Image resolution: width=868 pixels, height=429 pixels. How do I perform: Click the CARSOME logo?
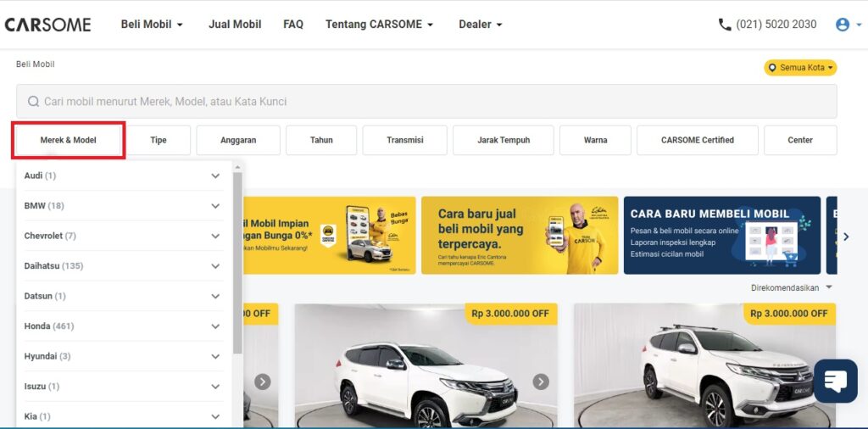(x=47, y=25)
